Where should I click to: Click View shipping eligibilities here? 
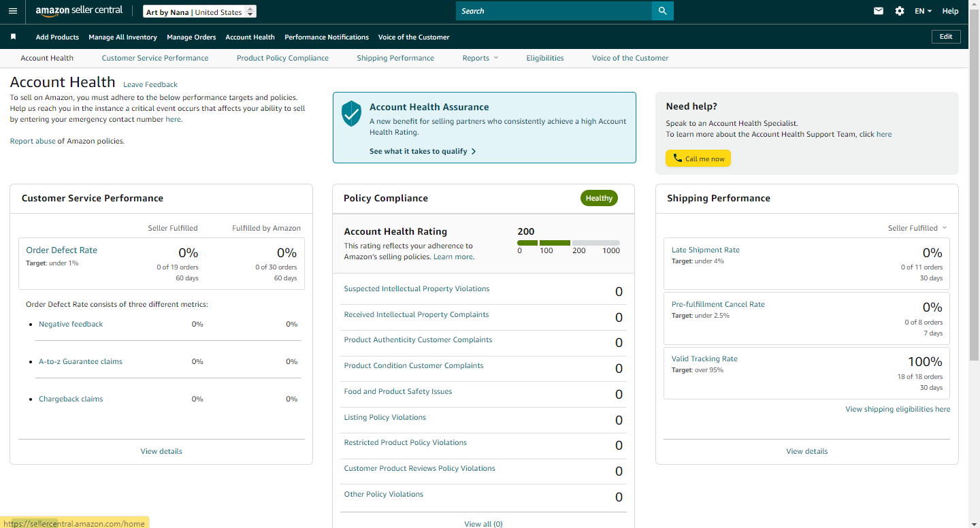pyautogui.click(x=898, y=409)
